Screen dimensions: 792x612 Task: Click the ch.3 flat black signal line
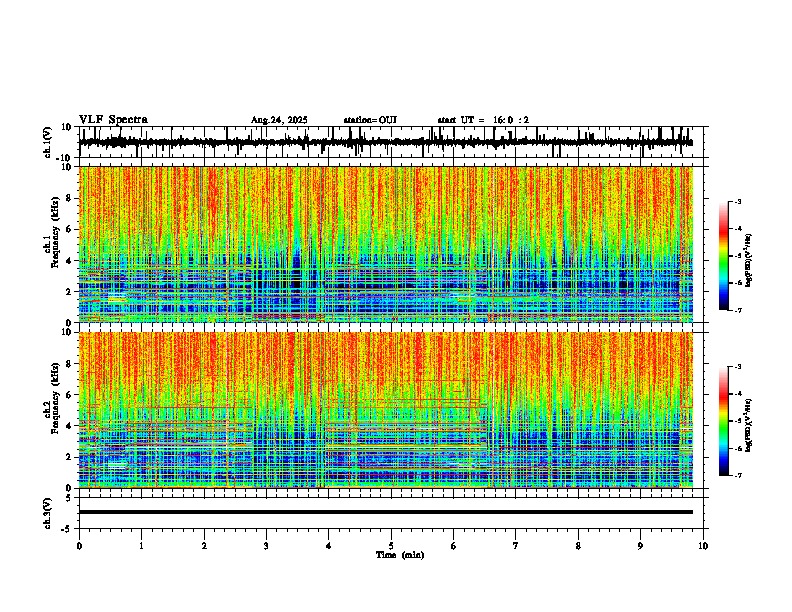pos(385,512)
